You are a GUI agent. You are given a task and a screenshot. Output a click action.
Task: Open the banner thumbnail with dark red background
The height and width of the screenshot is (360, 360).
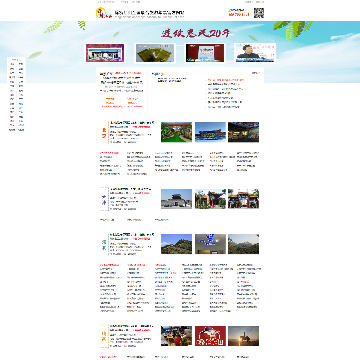coord(205,53)
